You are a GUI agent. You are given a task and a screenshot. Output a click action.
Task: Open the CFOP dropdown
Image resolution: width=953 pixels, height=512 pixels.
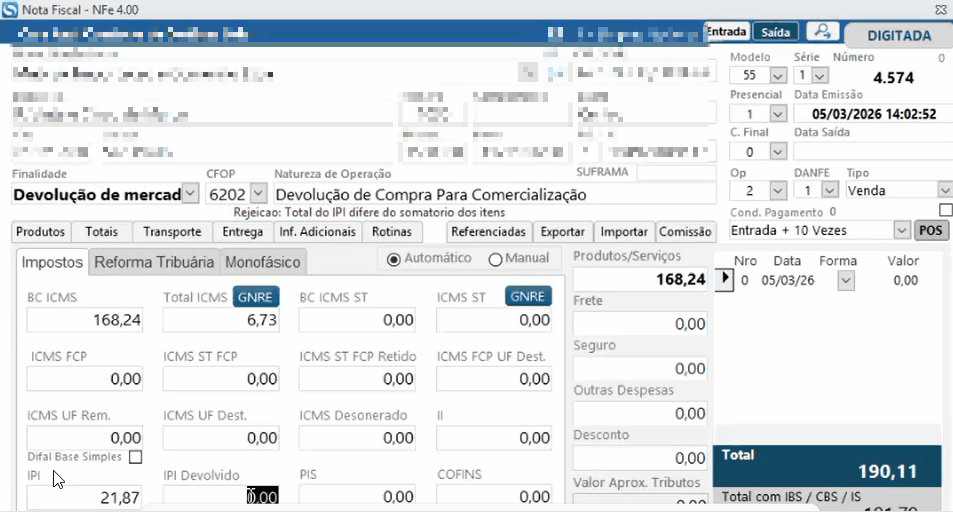257,194
